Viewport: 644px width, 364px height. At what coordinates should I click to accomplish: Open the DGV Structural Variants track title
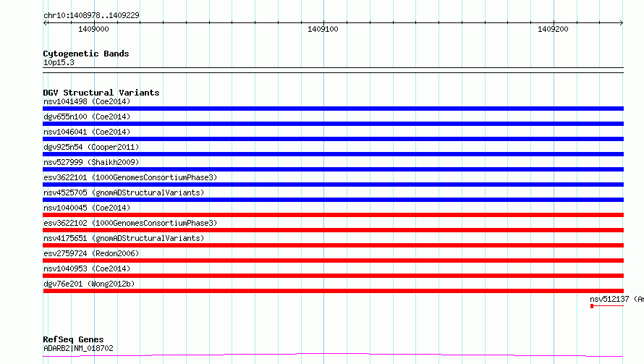tap(101, 93)
